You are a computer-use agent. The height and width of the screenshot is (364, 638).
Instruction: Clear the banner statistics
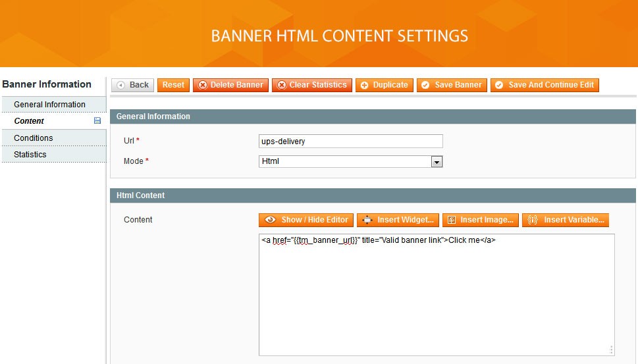click(311, 85)
